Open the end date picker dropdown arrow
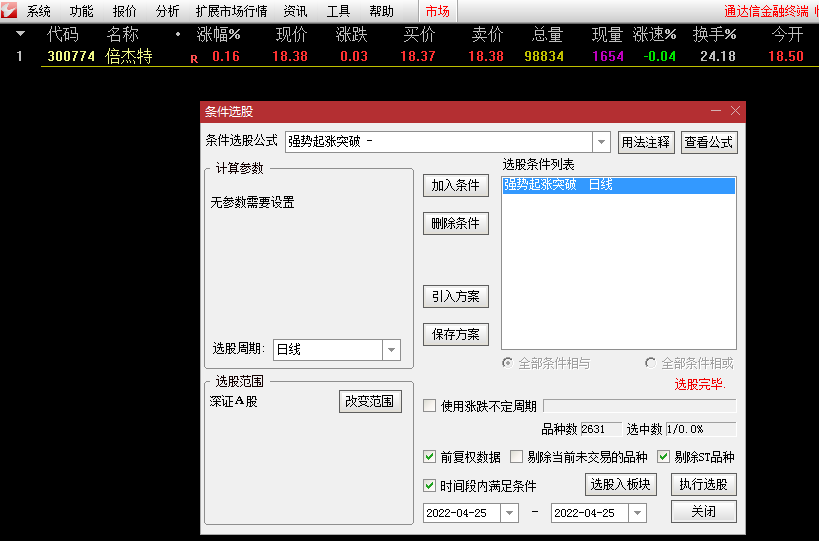The height and width of the screenshot is (541, 819). (x=637, y=513)
